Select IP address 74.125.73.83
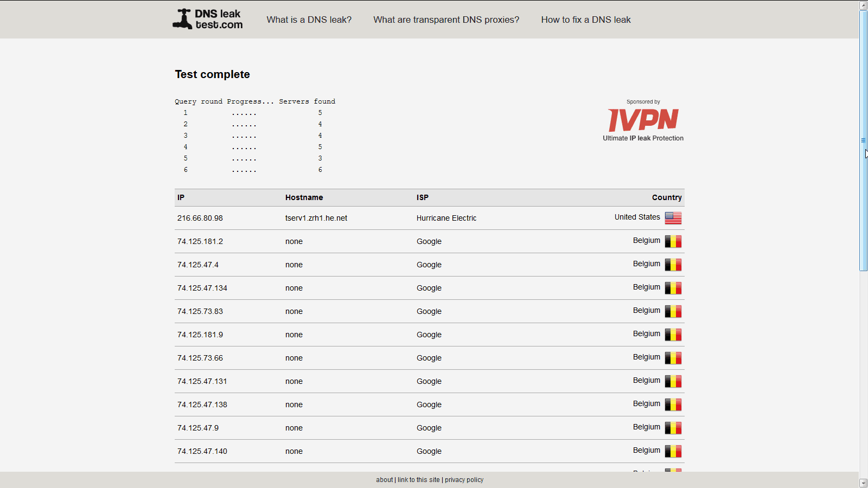 [200, 311]
